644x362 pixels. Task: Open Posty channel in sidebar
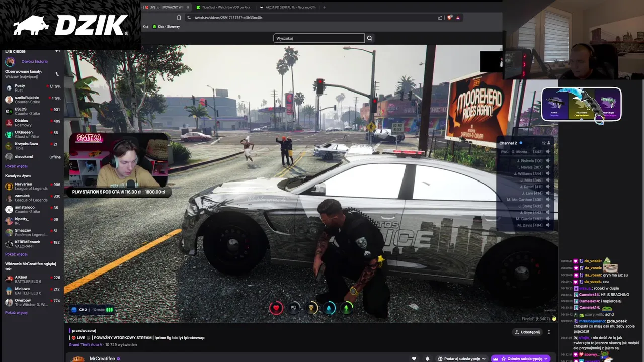33,88
